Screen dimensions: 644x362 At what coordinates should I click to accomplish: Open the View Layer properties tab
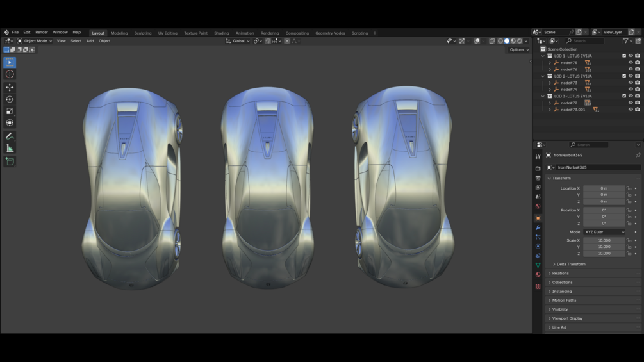coord(538,187)
